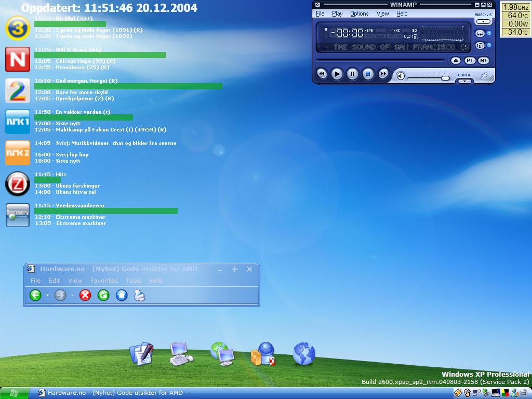Screen dimensions: 532x399
Task: Toggle Winamp media library (ML)
Action: 484,61
